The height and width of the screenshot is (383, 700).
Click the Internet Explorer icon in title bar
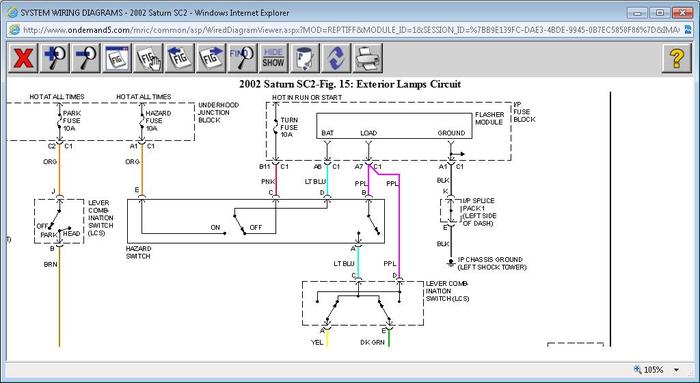(x=13, y=12)
